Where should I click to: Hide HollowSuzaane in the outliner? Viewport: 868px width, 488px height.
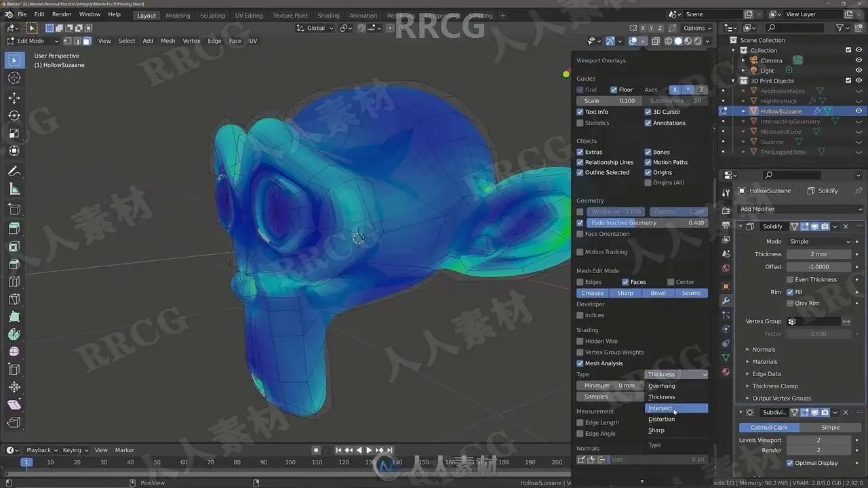(x=859, y=111)
